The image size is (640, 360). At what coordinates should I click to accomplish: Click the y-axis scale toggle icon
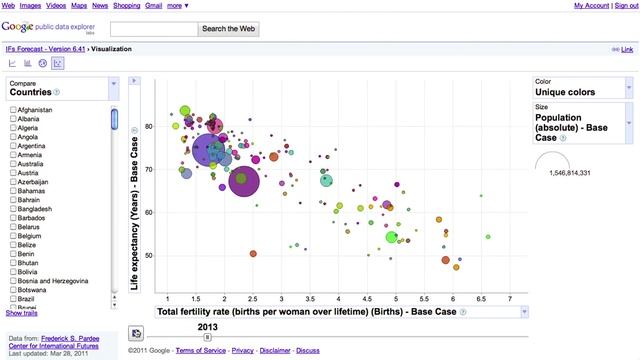(134, 130)
